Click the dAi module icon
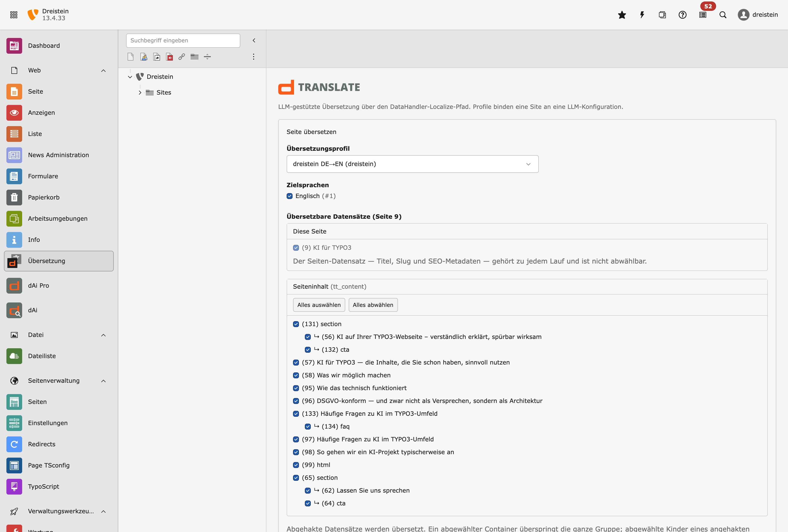This screenshot has width=788, height=532. 14,310
